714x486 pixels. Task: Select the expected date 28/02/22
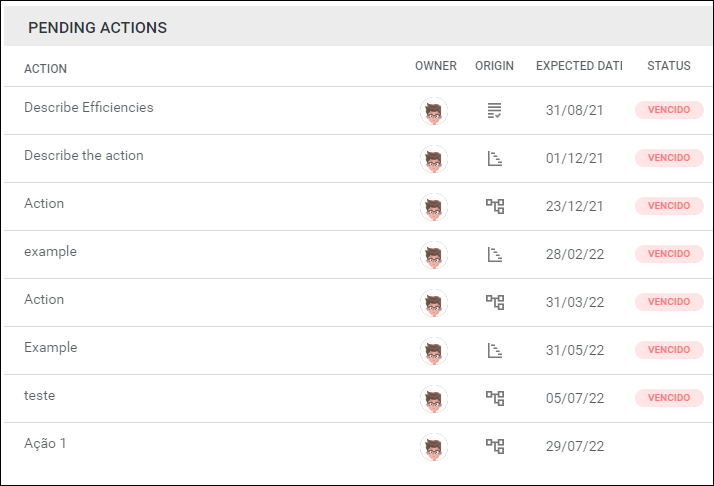pos(575,254)
